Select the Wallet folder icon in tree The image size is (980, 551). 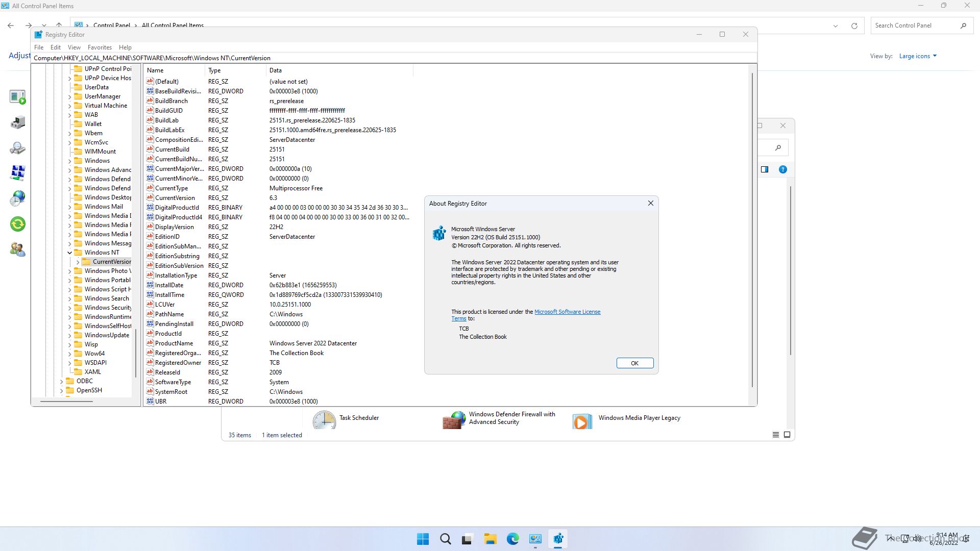[78, 124]
